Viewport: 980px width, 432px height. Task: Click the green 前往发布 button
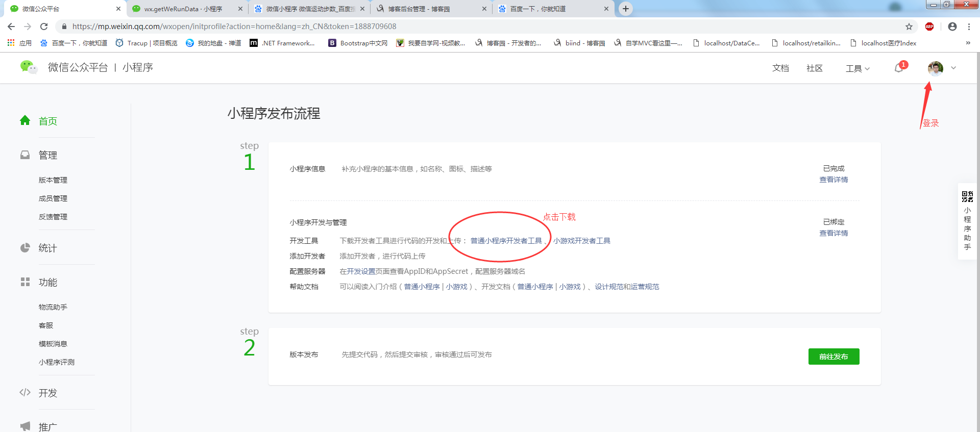pos(834,357)
